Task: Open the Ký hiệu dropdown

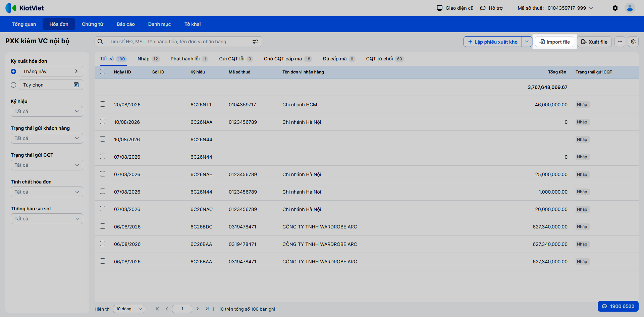Action: (x=47, y=111)
